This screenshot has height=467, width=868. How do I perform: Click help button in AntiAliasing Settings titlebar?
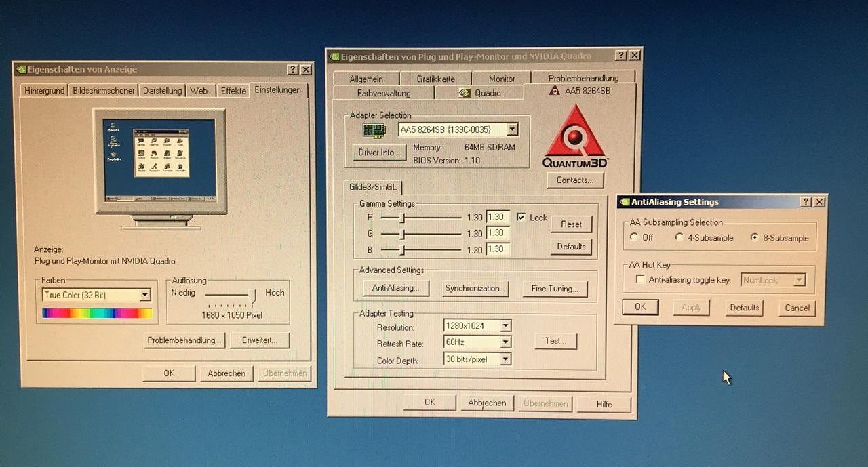806,202
